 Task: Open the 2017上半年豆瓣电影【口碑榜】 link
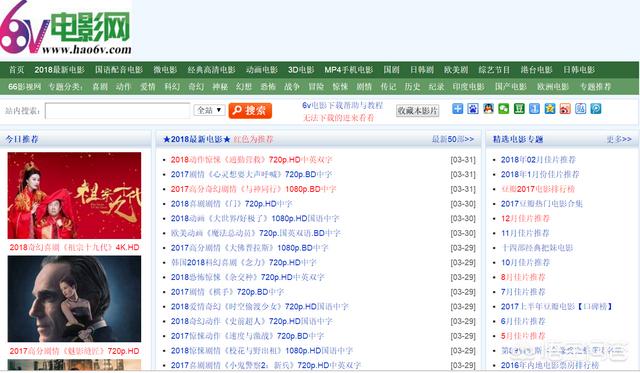557,306
